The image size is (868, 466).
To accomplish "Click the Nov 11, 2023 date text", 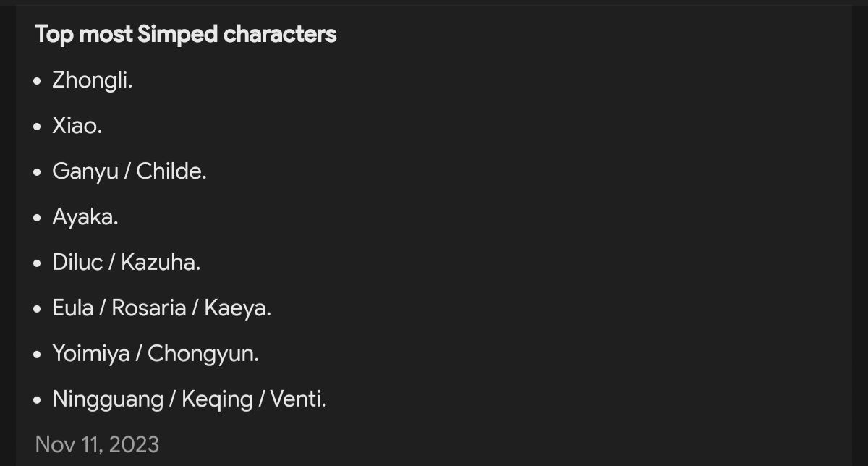I will pos(97,444).
